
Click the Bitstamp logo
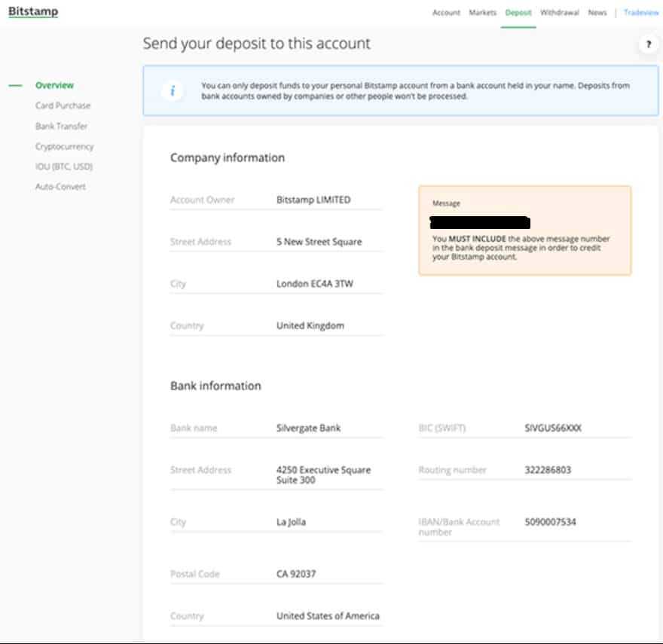click(32, 11)
